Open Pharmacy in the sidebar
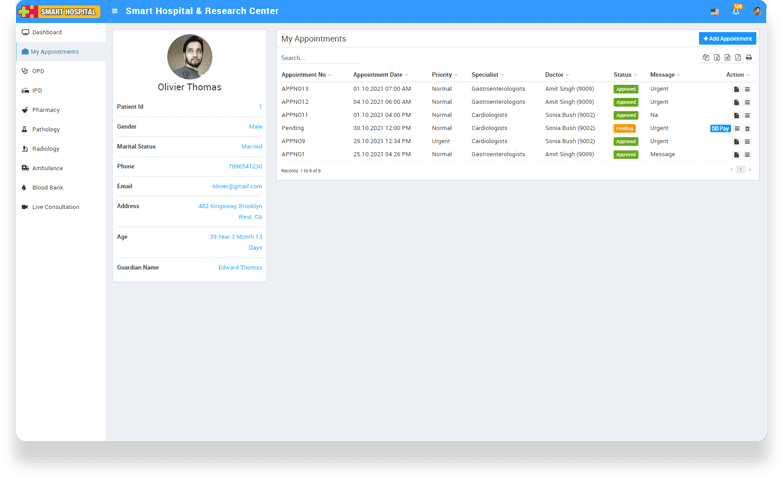Image resolution: width=783 pixels, height=478 pixels. click(46, 109)
